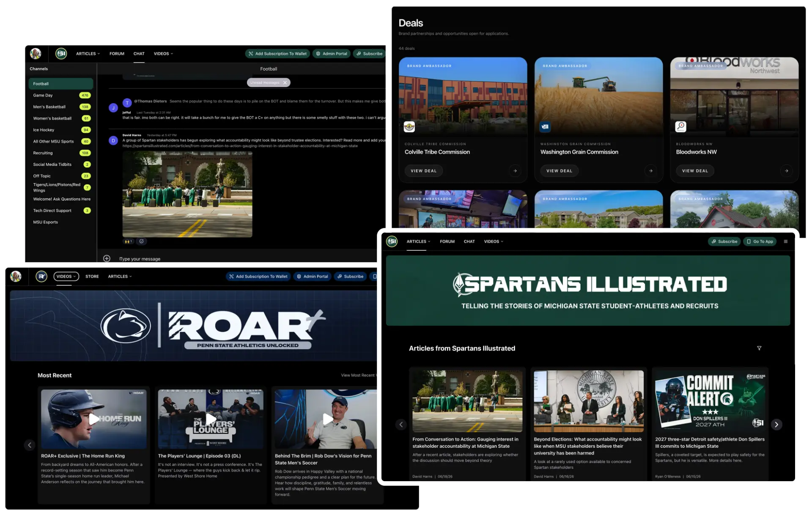Play The Home Run King video
Image resolution: width=812 pixels, height=515 pixels.
[x=94, y=419]
